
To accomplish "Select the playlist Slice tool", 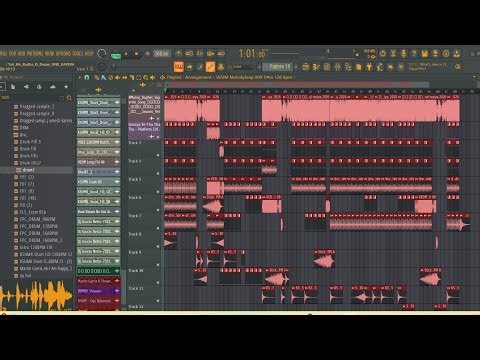I will [132, 77].
